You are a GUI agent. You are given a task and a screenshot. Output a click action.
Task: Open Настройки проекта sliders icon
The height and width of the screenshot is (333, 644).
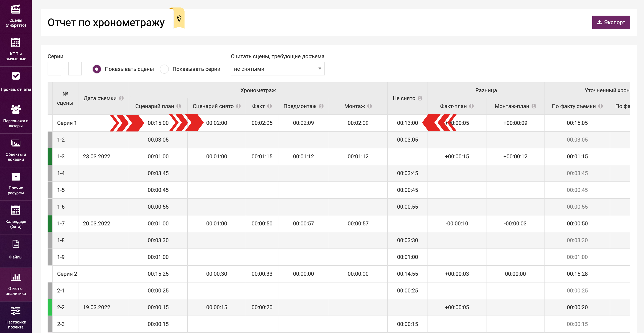pos(15,311)
